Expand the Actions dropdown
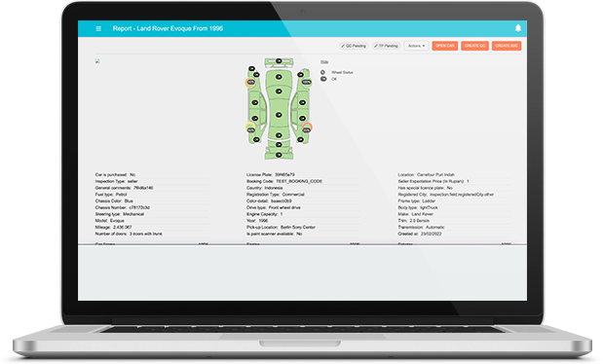 (417, 46)
